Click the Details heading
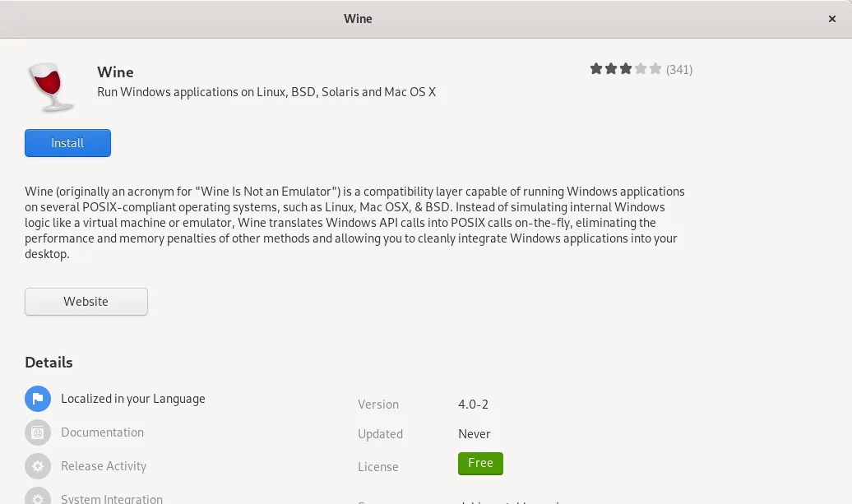 49,363
